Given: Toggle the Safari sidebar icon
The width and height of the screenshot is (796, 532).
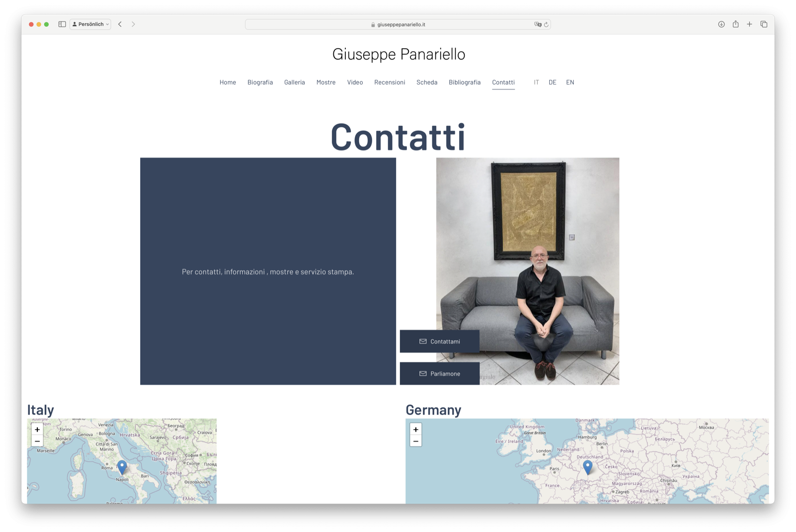Looking at the screenshot, I should 62,24.
